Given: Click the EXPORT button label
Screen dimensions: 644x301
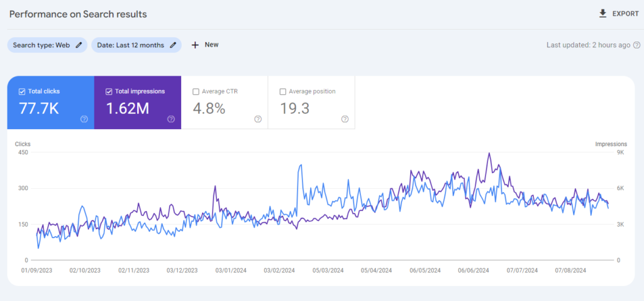Looking at the screenshot, I should (625, 14).
